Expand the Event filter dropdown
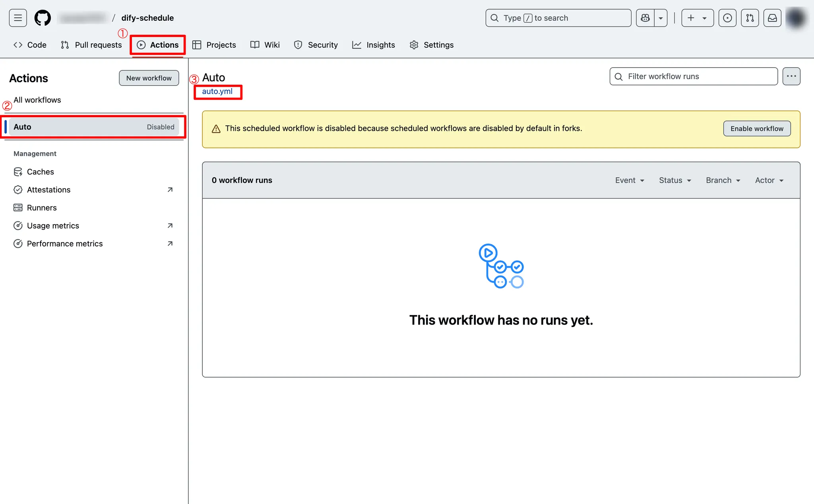Screen dimensions: 814x504 coord(630,180)
